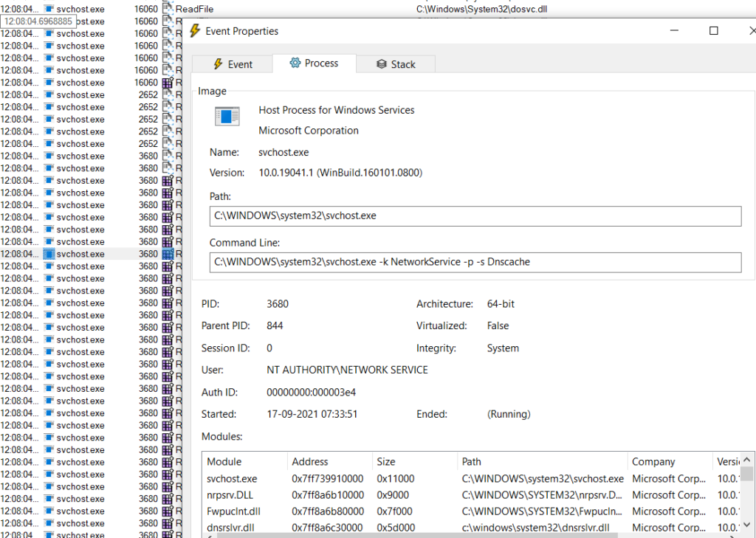Sort modules by the Address column header

coord(329,462)
